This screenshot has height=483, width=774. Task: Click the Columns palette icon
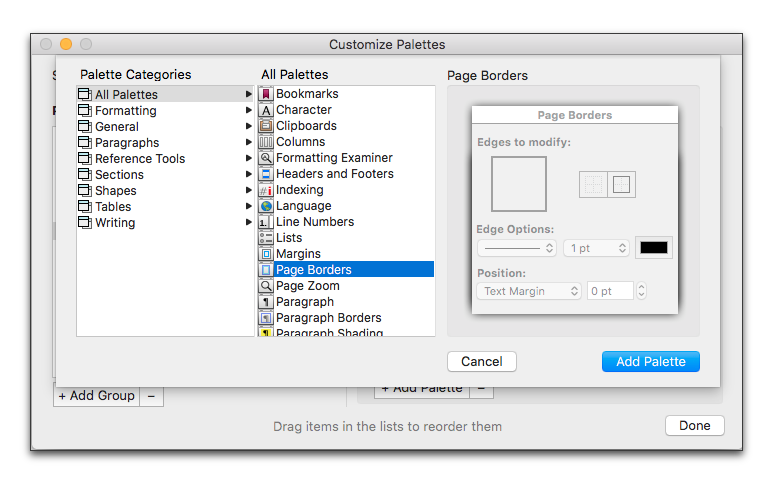(x=266, y=142)
